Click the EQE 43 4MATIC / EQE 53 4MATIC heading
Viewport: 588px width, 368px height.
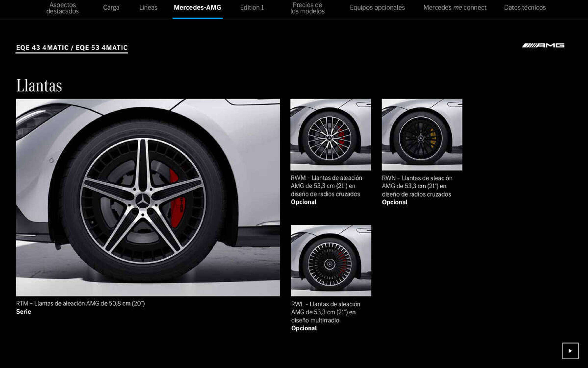click(72, 48)
